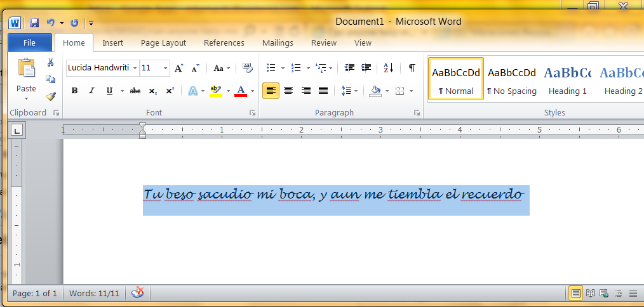Open the Paste options dropdown arrow
Screen dimensions: 644x307
[x=26, y=99]
